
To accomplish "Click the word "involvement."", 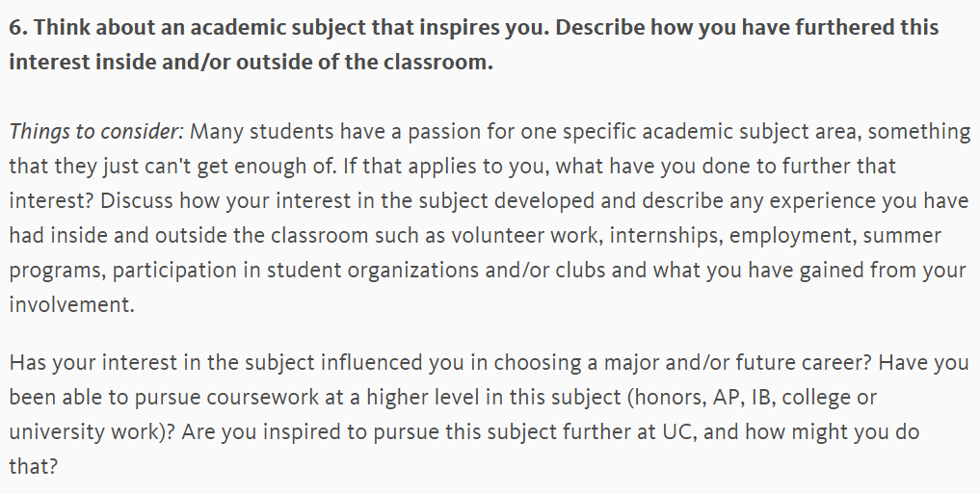I will pos(71,304).
